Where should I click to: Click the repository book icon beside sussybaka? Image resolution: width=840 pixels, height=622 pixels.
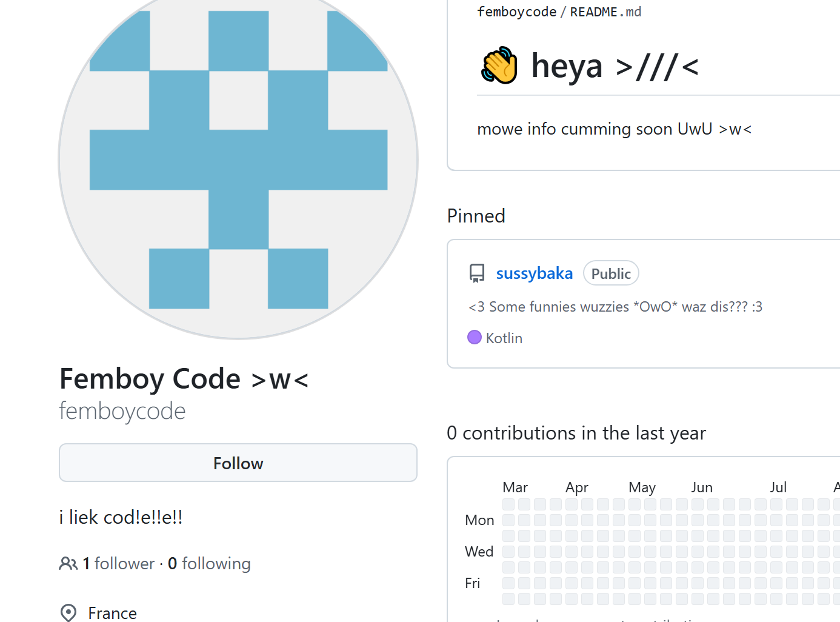tap(477, 273)
